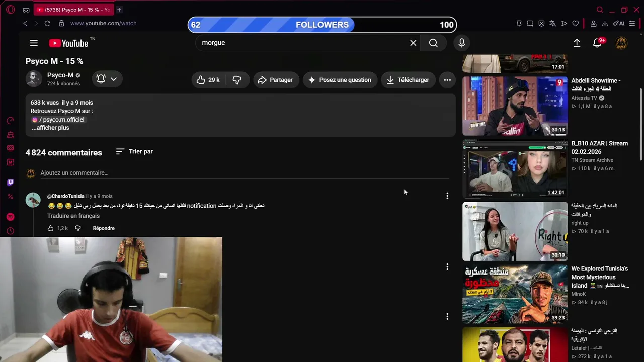Open the psyco.m.officiel Instagram link
Screen dimensions: 644x362
pyautogui.click(x=58, y=120)
